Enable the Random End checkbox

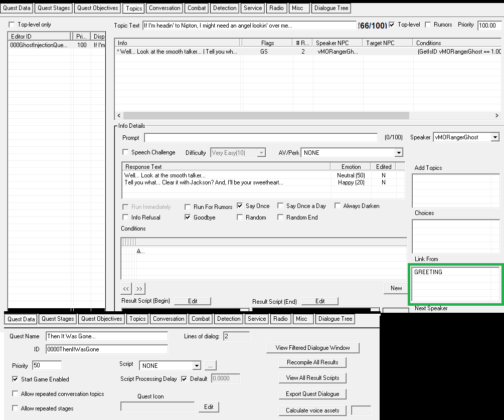tap(280, 217)
